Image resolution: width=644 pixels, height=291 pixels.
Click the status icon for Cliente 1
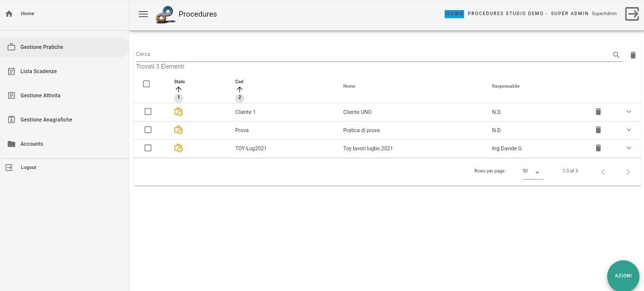tap(178, 112)
